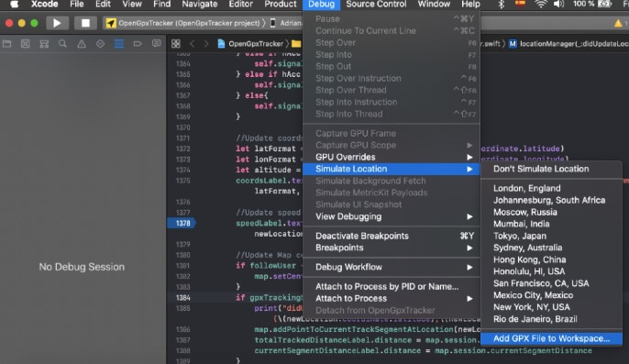Viewport: 629px width, 364px height.
Task: Select Mumbai, India location
Action: pyautogui.click(x=552, y=224)
